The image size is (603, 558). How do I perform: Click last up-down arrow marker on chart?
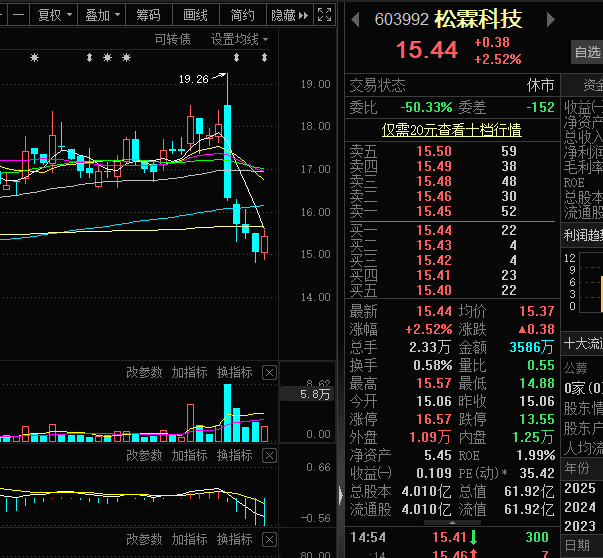coord(264,58)
